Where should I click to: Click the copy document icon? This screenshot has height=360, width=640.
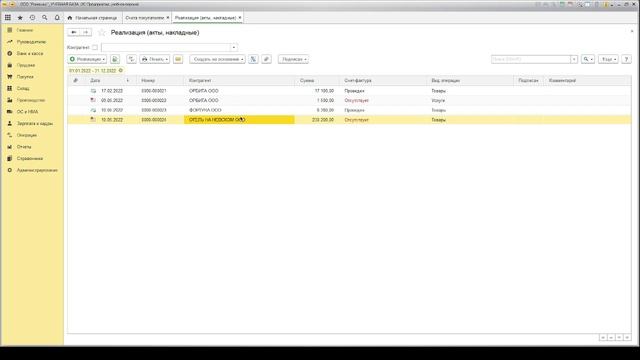[x=115, y=59]
